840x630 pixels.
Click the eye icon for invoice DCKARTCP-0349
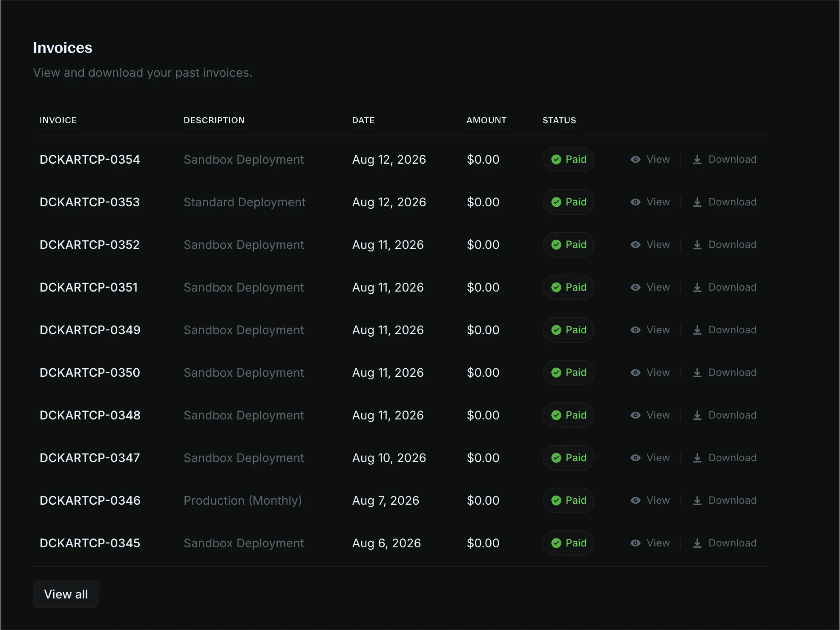pos(635,330)
